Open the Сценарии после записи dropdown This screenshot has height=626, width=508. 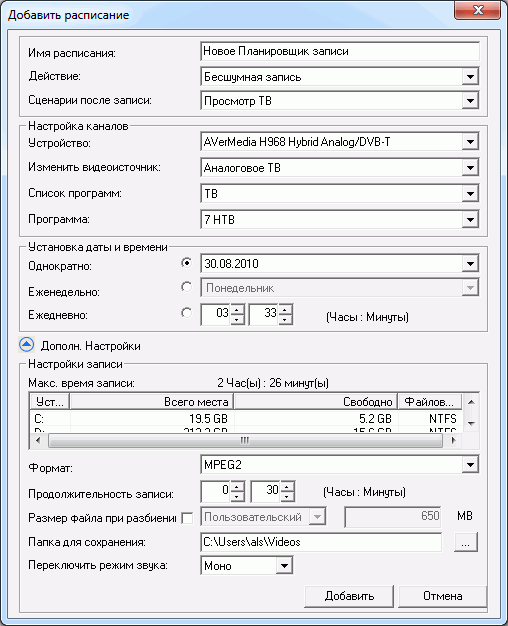pyautogui.click(x=470, y=101)
